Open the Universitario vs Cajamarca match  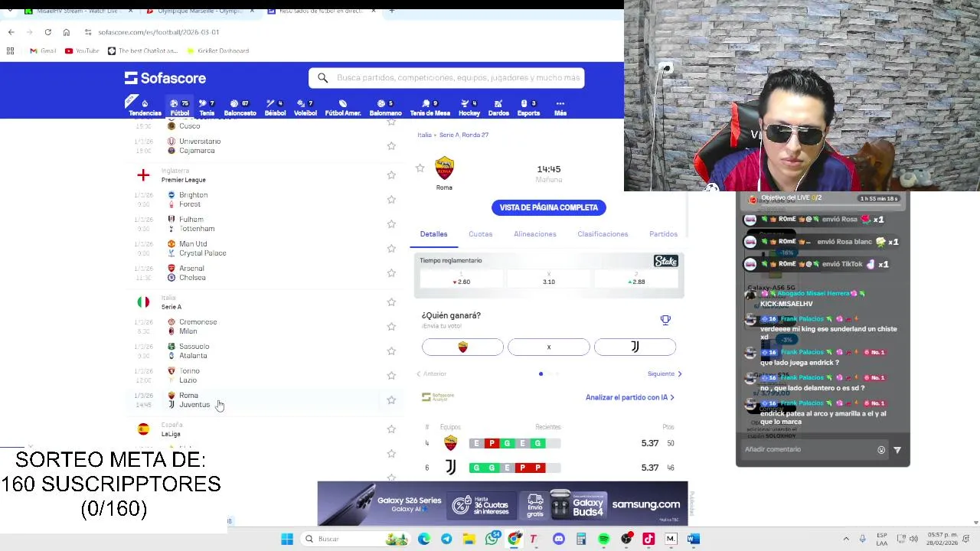pyautogui.click(x=264, y=146)
